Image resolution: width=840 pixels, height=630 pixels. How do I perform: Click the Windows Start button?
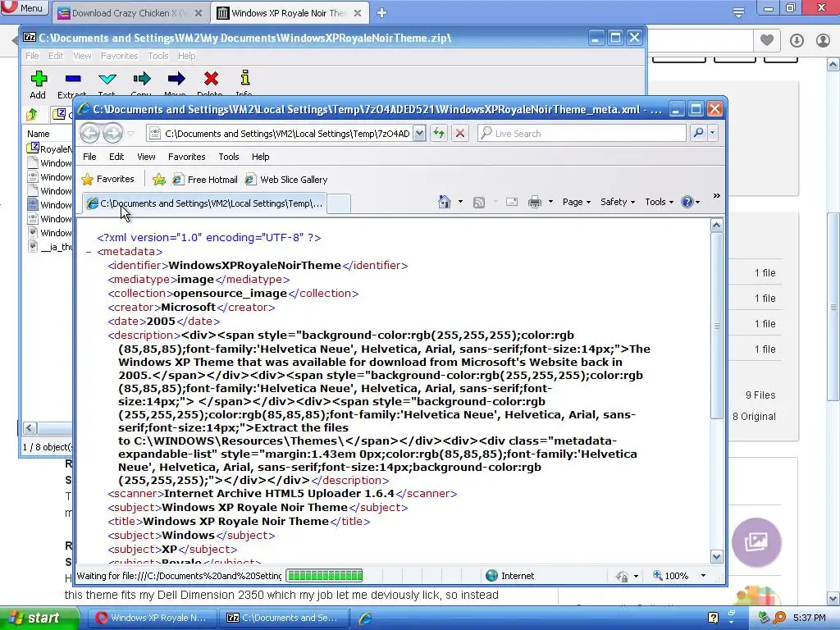tap(39, 618)
